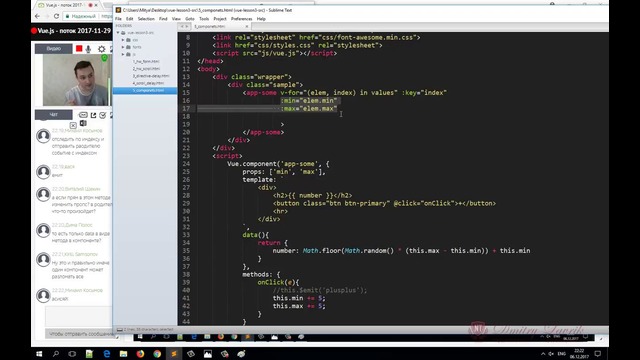The image size is (640, 360).
Task: Open Task View on the taskbar
Action: [72, 354]
